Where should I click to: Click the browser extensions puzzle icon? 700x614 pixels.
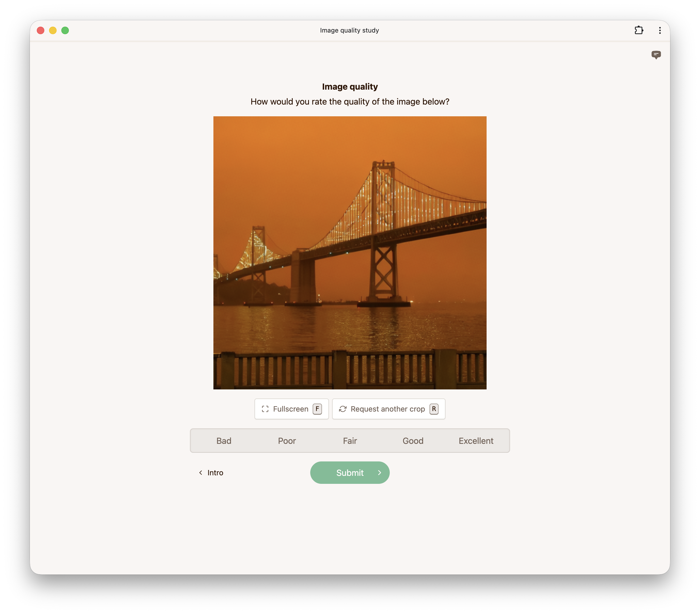point(639,30)
